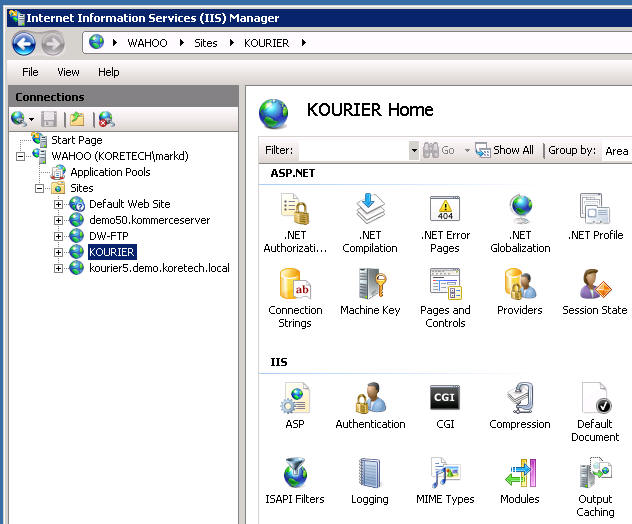Open Compression feature
The image size is (632, 524).
coord(520,405)
